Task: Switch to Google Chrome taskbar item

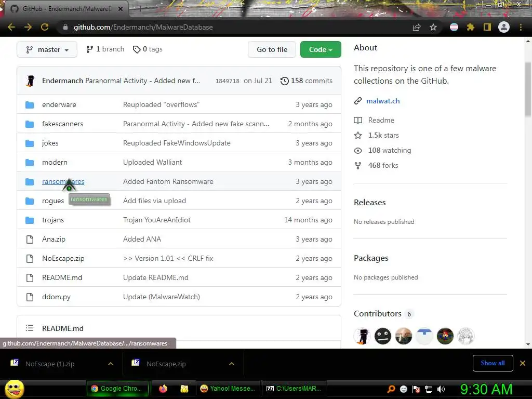Action: 118,389
